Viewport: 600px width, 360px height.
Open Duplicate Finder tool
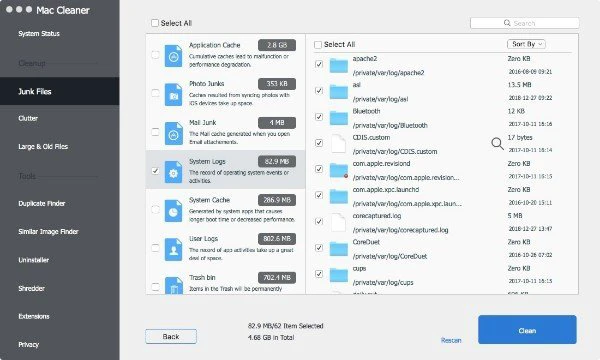pos(42,204)
